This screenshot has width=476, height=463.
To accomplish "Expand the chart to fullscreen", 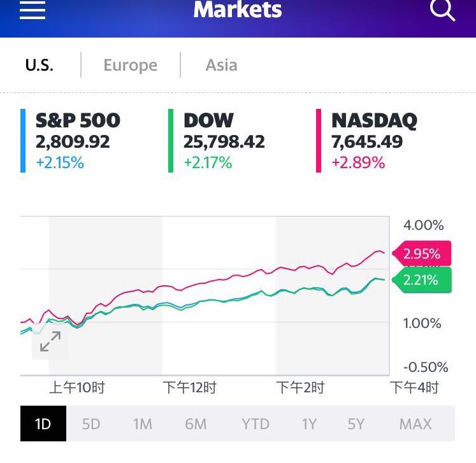I will (x=50, y=341).
